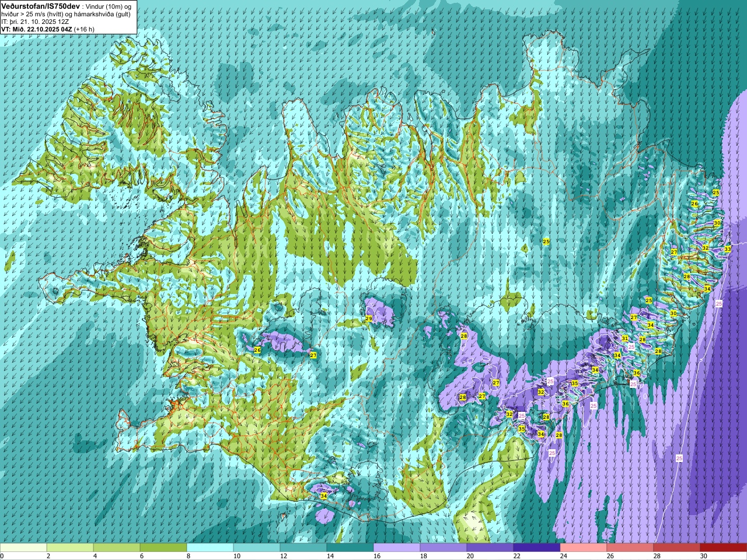Click the pale yellow 0–2 m/s legend swatch
This screenshot has height=560, width=747.
(x=23, y=548)
